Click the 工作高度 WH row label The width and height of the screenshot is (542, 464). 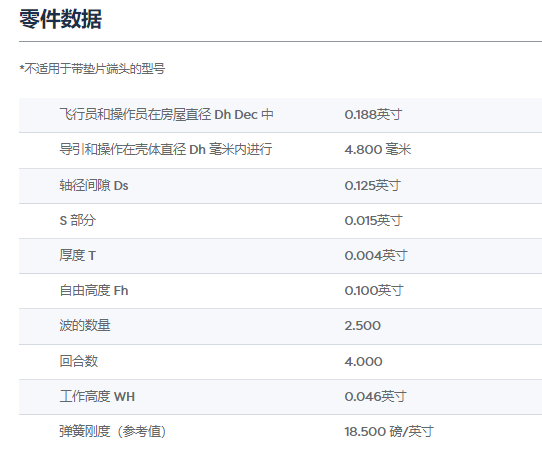97,397
